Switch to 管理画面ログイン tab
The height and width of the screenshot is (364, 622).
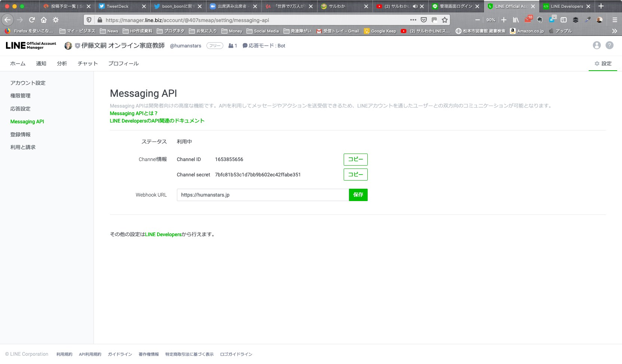tap(456, 6)
